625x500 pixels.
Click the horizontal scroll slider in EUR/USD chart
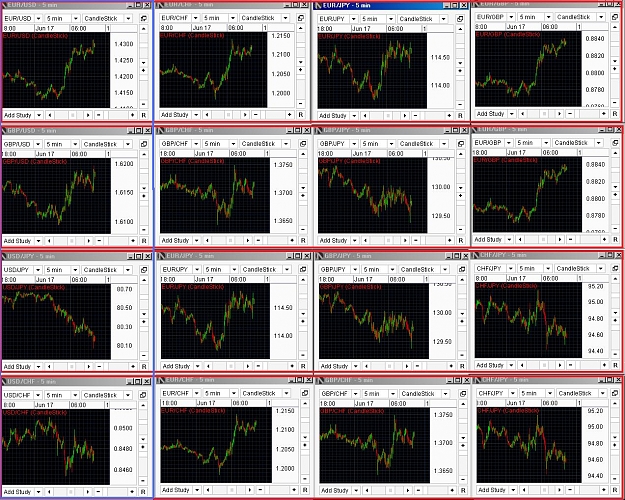[72, 115]
